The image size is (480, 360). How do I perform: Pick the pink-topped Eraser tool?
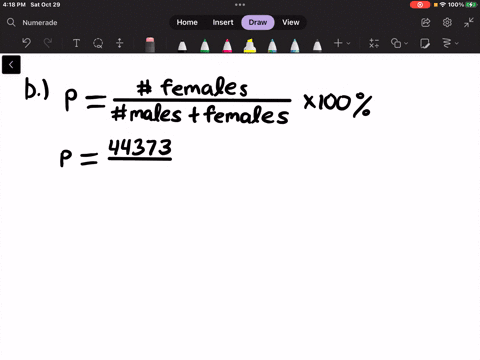click(150, 44)
